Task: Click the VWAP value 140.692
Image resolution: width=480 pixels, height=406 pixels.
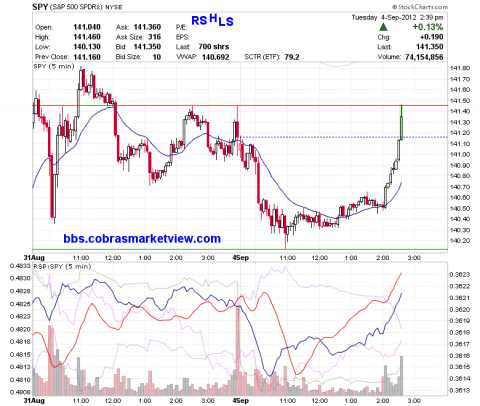Action: tap(215, 57)
